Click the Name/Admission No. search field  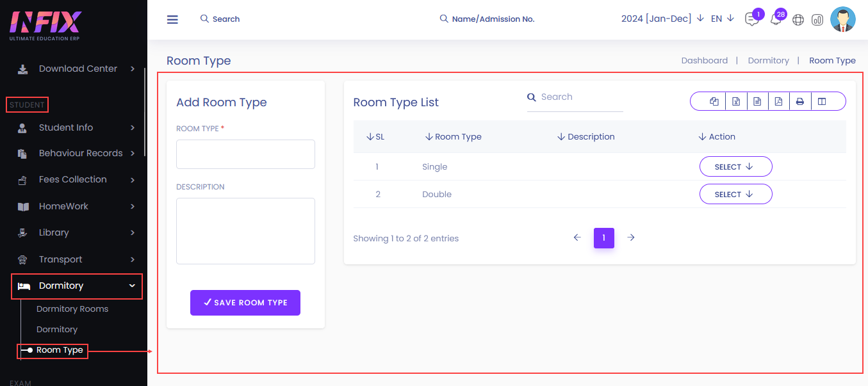point(487,19)
